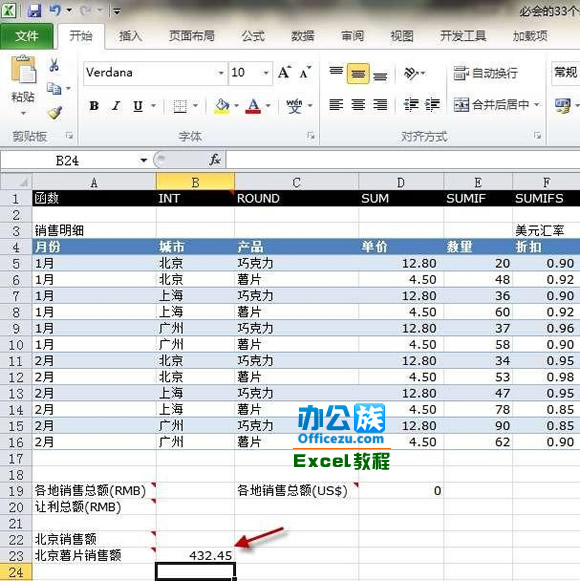580x581 pixels.
Task: Click 自动换行 wrap text button
Action: 485,73
